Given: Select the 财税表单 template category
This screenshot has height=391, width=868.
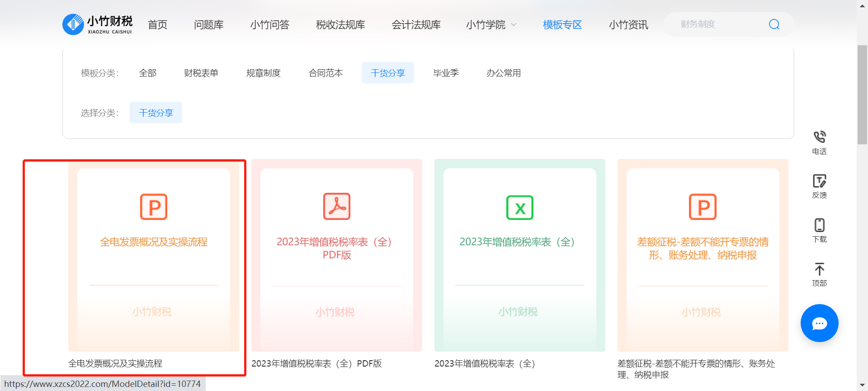Looking at the screenshot, I should coord(201,73).
